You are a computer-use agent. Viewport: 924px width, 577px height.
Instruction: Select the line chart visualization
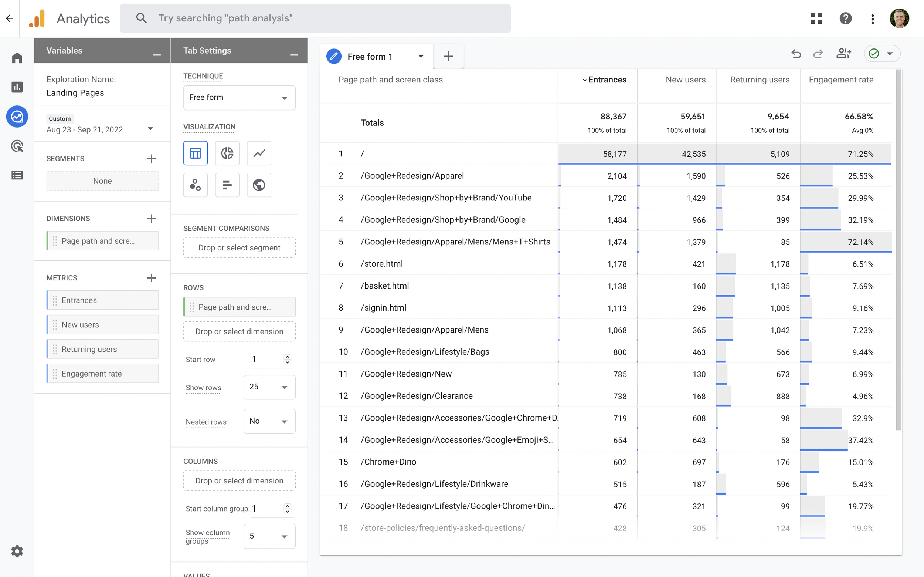pyautogui.click(x=259, y=153)
